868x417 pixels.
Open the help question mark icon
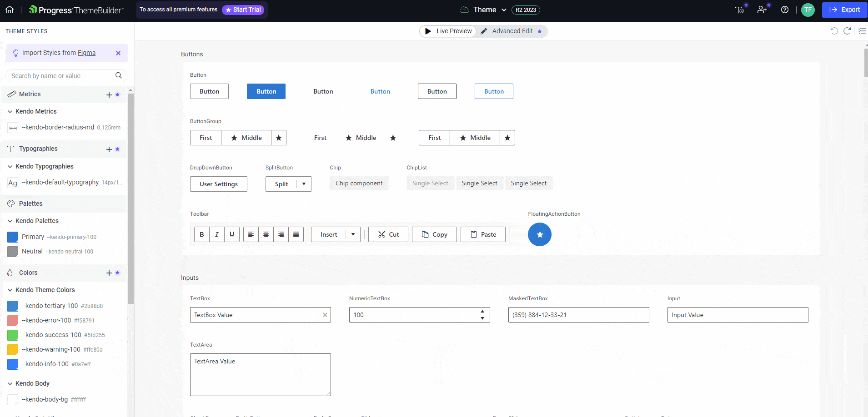tap(785, 10)
